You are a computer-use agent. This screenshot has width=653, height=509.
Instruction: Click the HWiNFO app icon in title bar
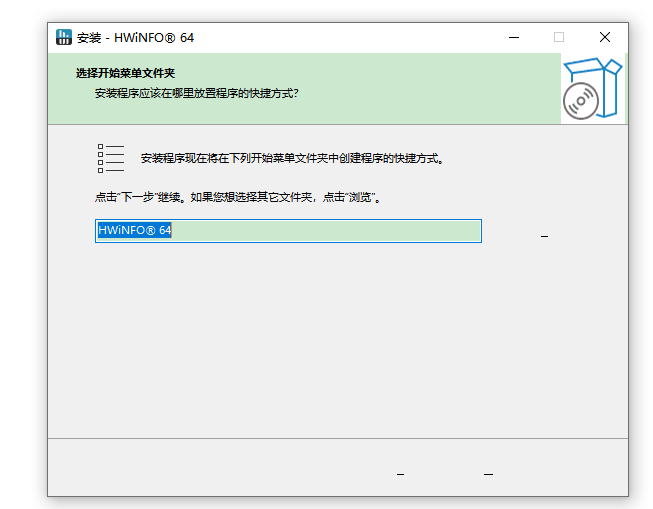64,37
